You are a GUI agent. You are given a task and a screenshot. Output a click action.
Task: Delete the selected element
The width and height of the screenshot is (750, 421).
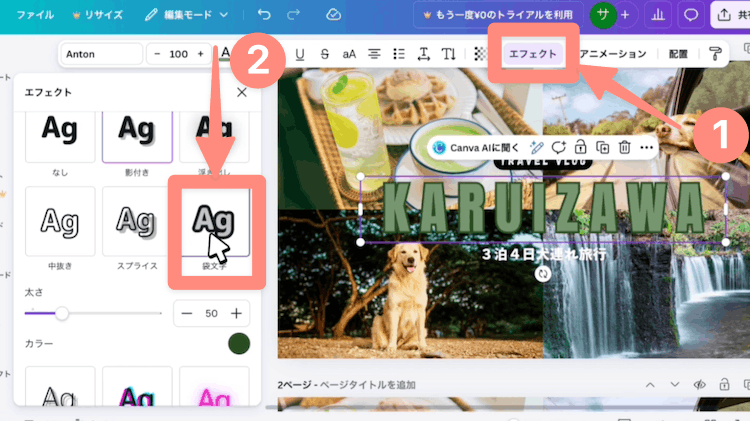tap(624, 148)
